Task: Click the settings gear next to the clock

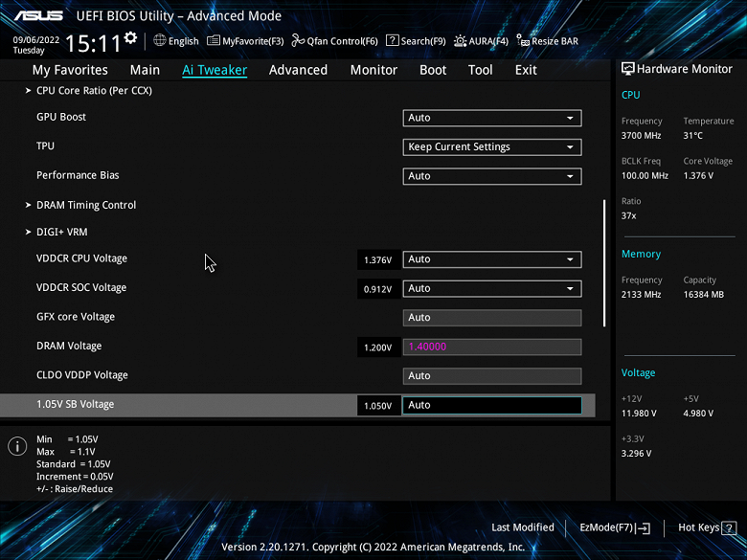Action: 130,38
